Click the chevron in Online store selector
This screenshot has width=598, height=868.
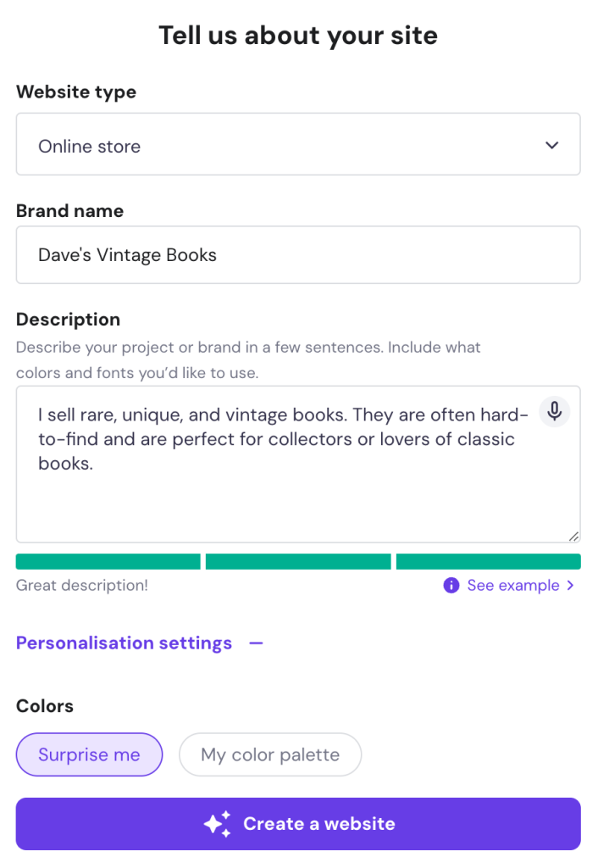pos(552,145)
